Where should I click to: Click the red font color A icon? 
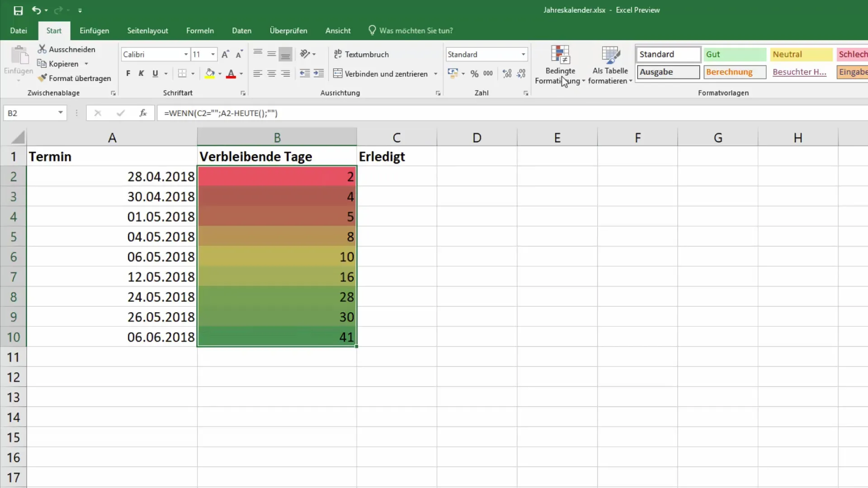pos(231,74)
